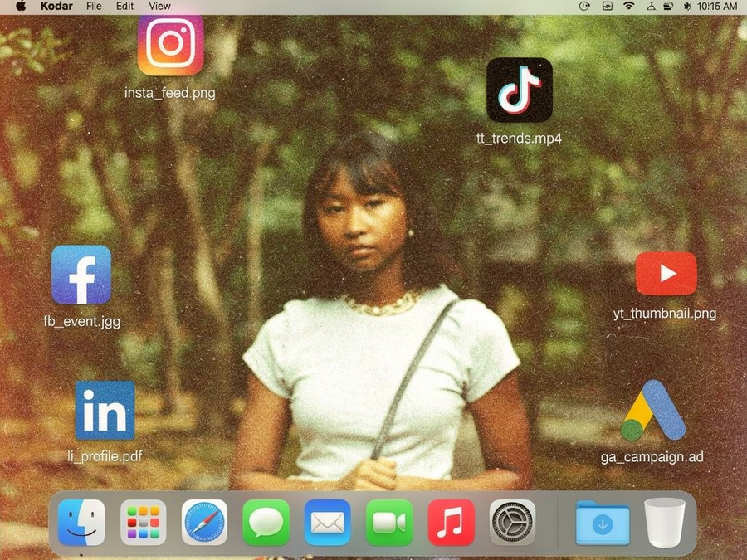
Task: Launch FaceTime from the dock
Action: [x=389, y=523]
